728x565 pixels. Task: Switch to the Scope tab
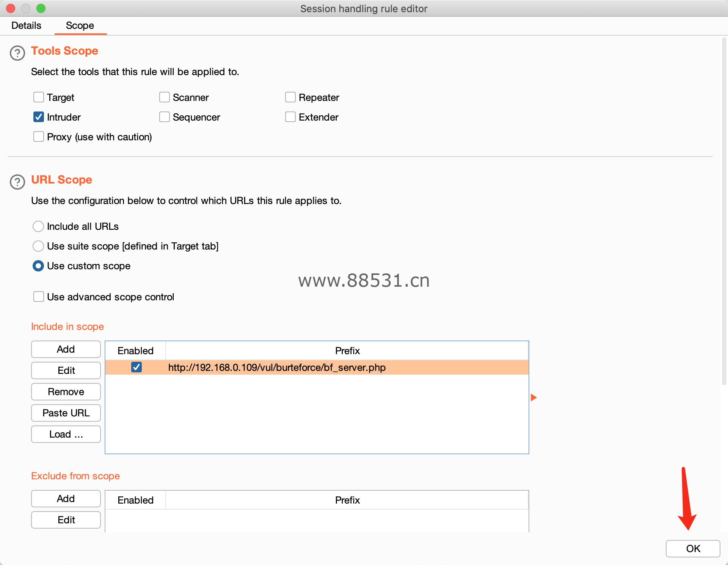[80, 25]
